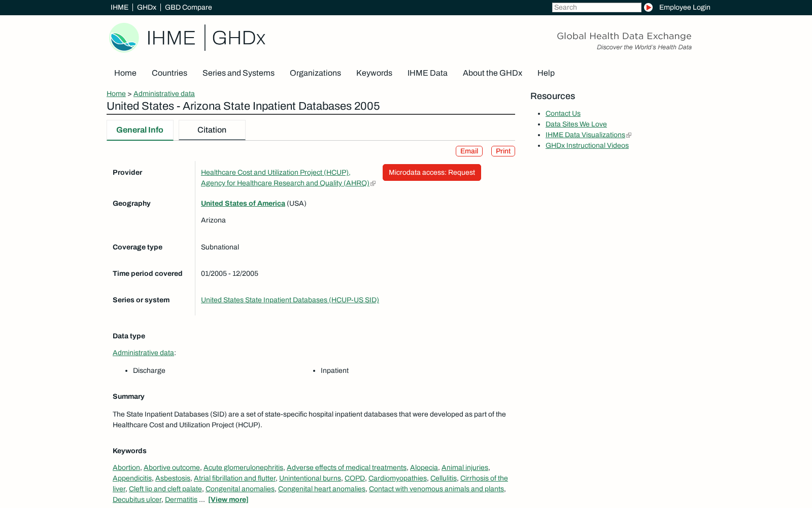Open United States of America link
Image resolution: width=812 pixels, height=508 pixels.
point(243,204)
